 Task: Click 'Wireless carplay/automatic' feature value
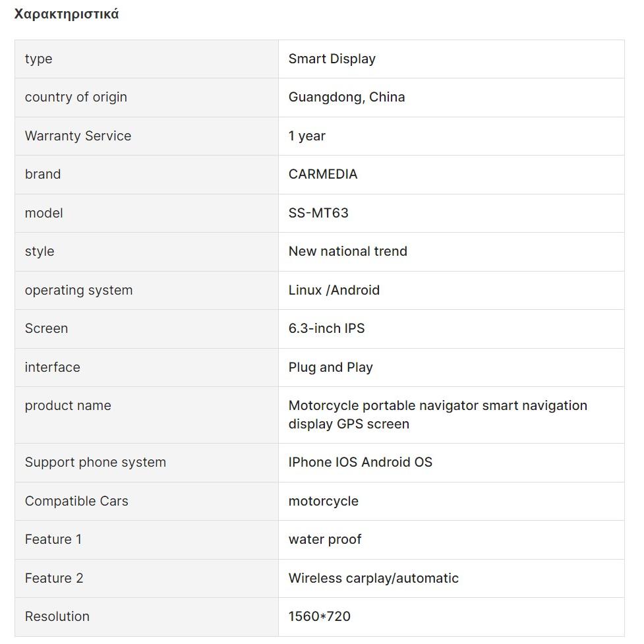click(x=373, y=578)
